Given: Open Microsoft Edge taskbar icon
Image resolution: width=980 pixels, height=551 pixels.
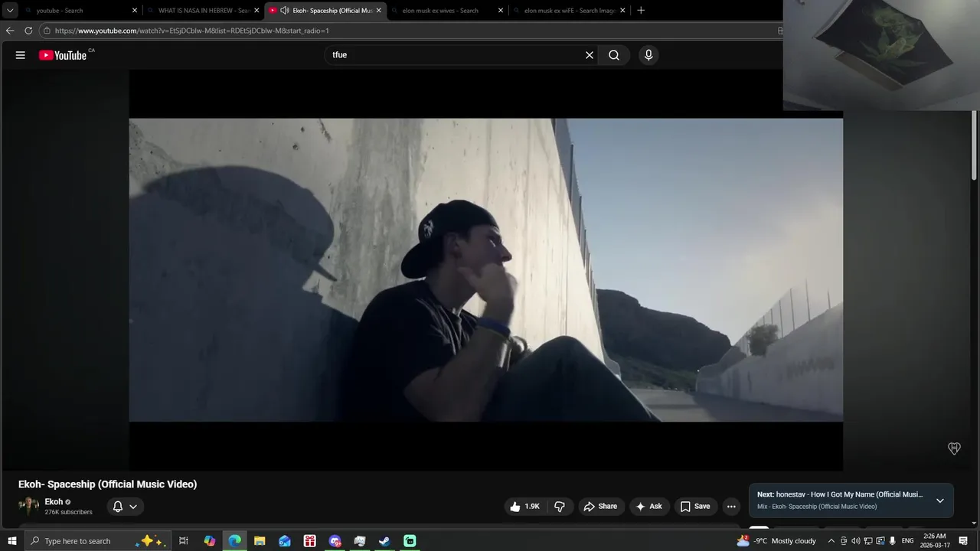Looking at the screenshot, I should 234,541.
